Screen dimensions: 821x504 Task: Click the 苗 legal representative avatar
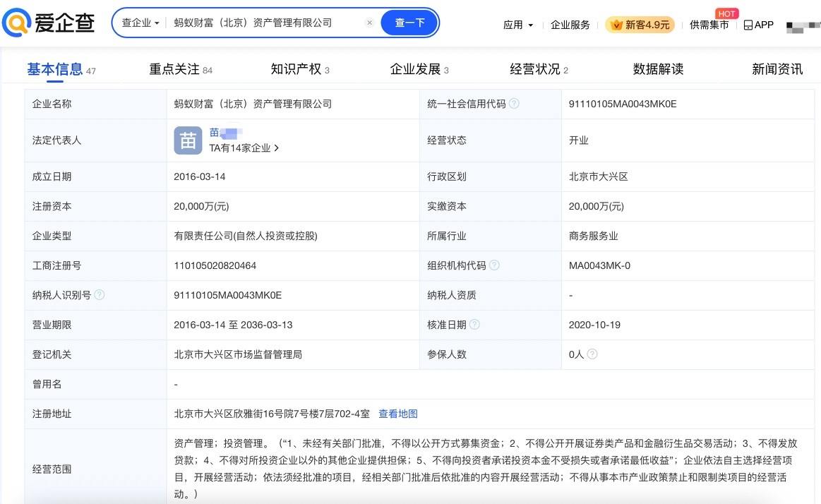tap(188, 140)
